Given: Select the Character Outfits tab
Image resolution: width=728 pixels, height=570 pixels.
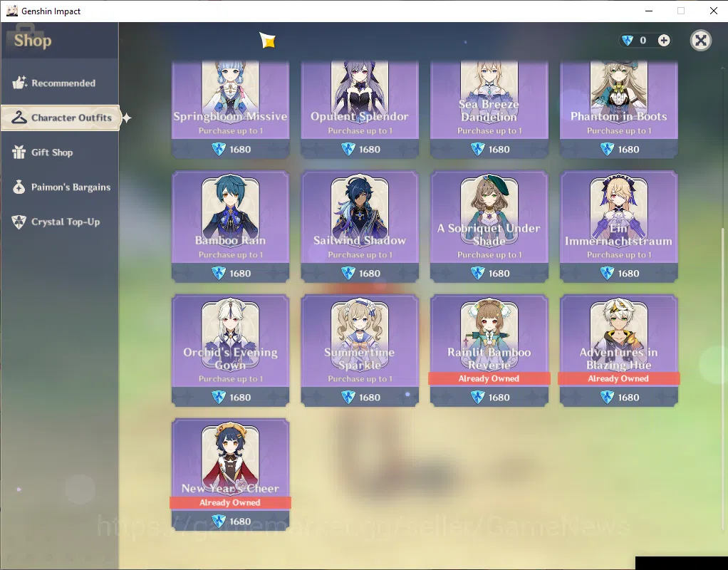Looking at the screenshot, I should click(61, 118).
